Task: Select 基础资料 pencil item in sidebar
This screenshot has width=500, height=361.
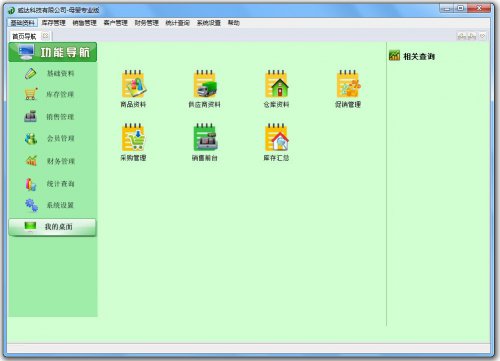Action: tap(50, 73)
